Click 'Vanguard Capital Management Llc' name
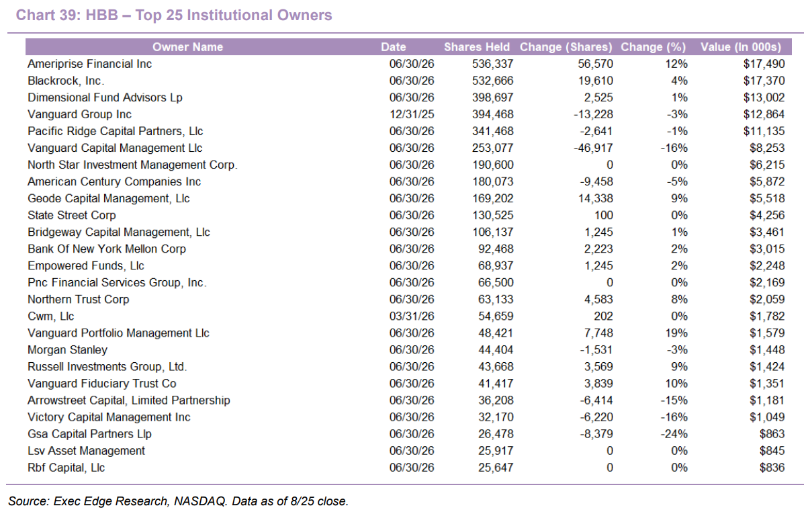Viewport: 812px width, 512px height. (115, 148)
